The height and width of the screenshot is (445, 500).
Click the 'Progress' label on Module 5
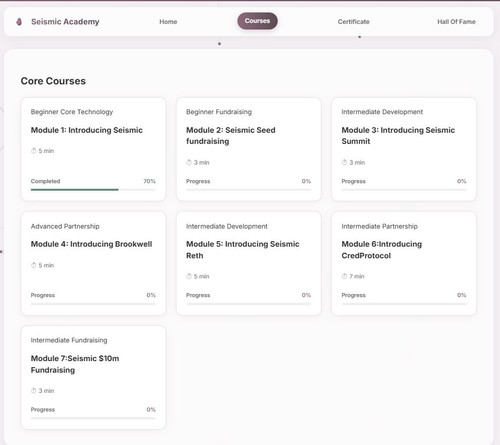pos(198,295)
